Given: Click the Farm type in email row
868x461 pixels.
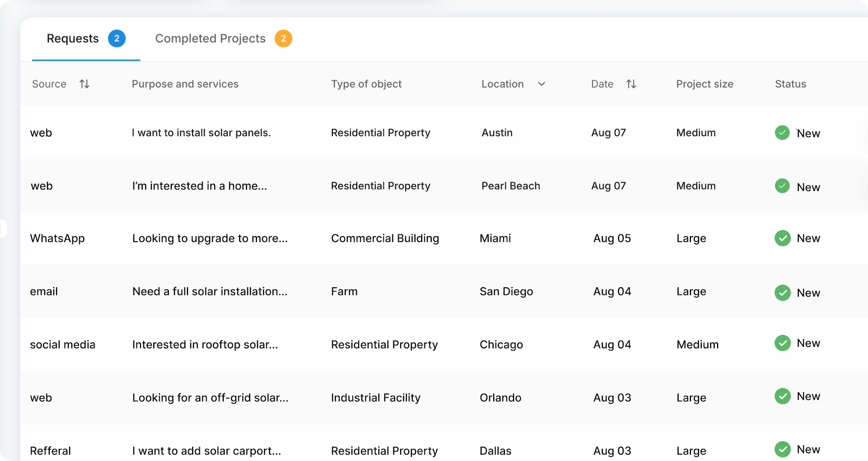Looking at the screenshot, I should pyautogui.click(x=344, y=291).
